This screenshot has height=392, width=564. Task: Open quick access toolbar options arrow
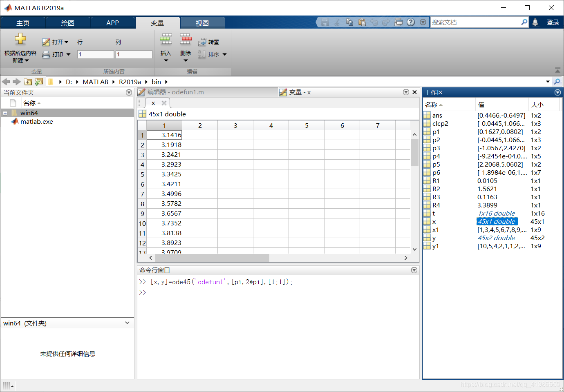pyautogui.click(x=423, y=22)
